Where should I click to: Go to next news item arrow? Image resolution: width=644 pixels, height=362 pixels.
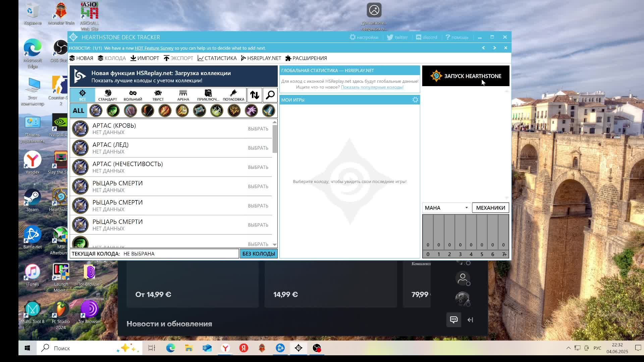494,48
